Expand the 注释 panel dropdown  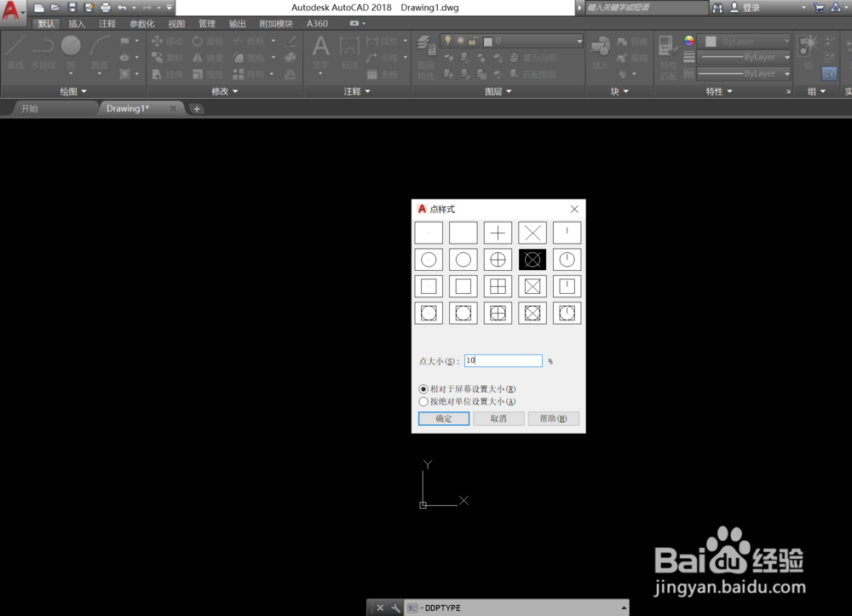pyautogui.click(x=357, y=91)
